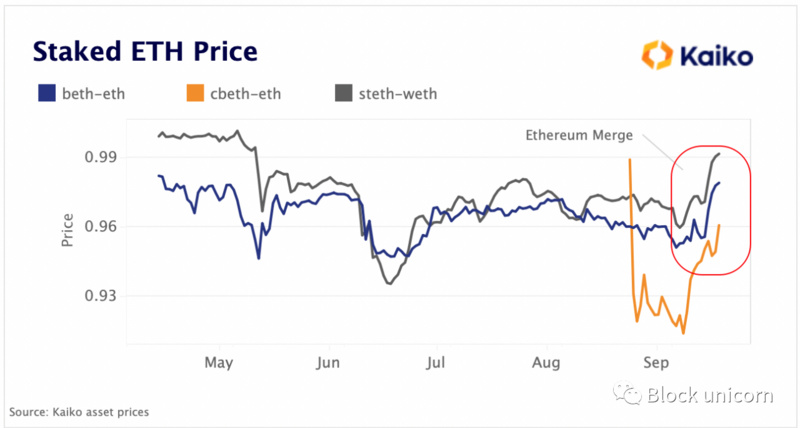Click the Jul tick on x-axis
Image resolution: width=800 pixels, height=428 pixels.
click(x=436, y=363)
